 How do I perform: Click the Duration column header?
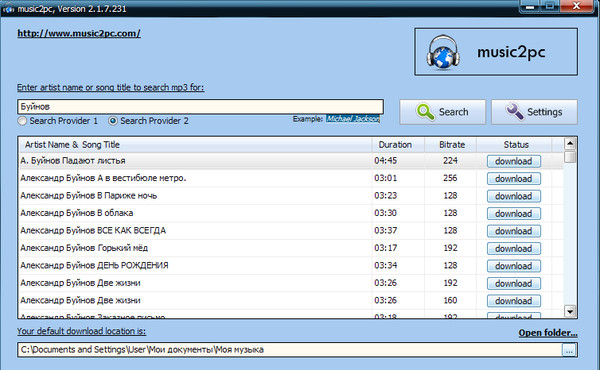[x=398, y=145]
